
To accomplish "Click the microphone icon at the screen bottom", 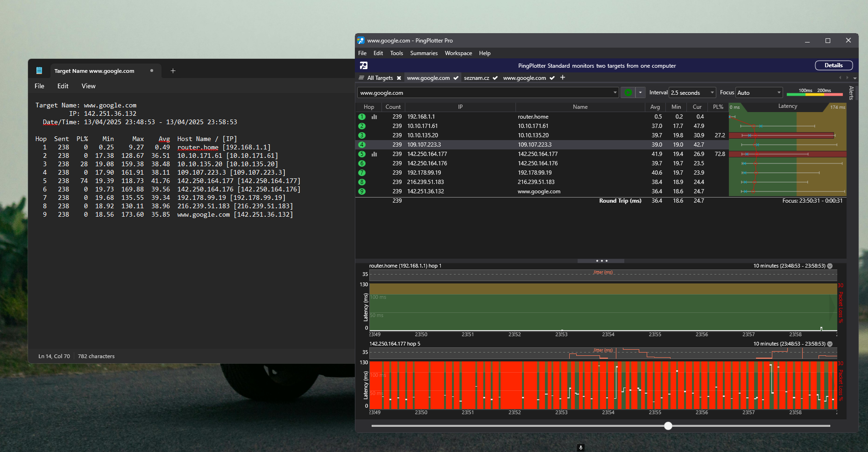I will 581,447.
